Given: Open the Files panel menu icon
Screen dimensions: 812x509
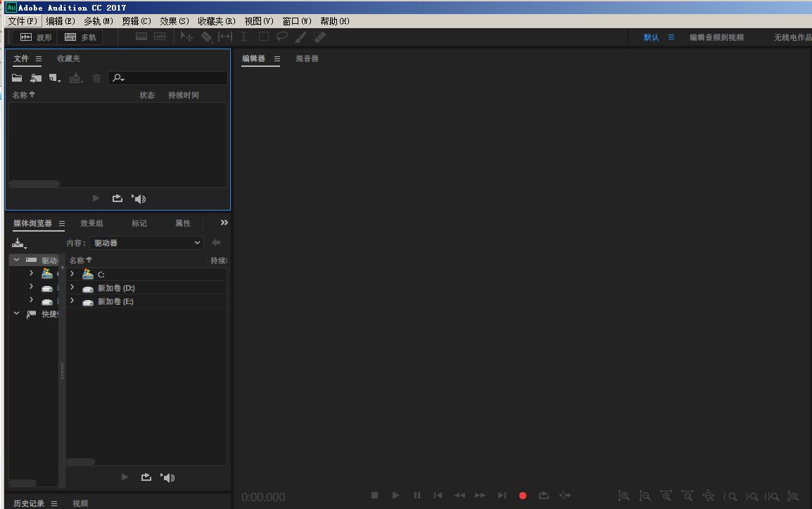Looking at the screenshot, I should coord(38,58).
